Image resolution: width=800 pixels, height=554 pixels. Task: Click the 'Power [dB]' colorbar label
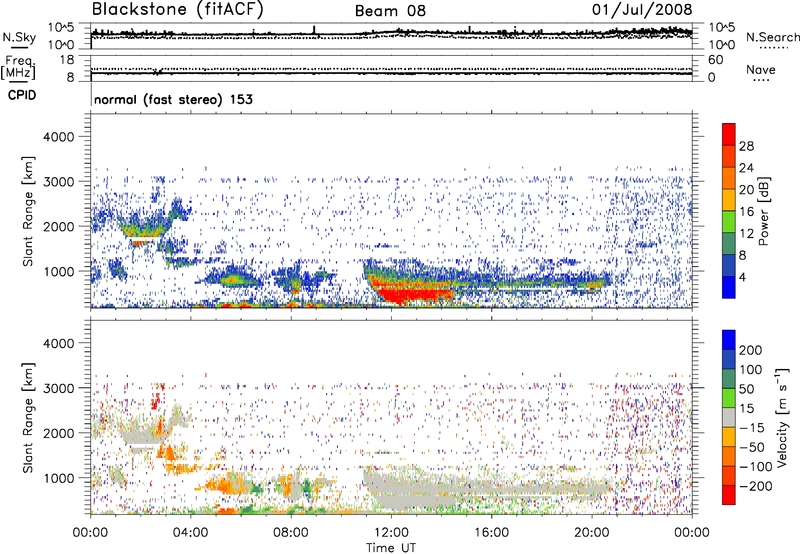click(x=763, y=211)
